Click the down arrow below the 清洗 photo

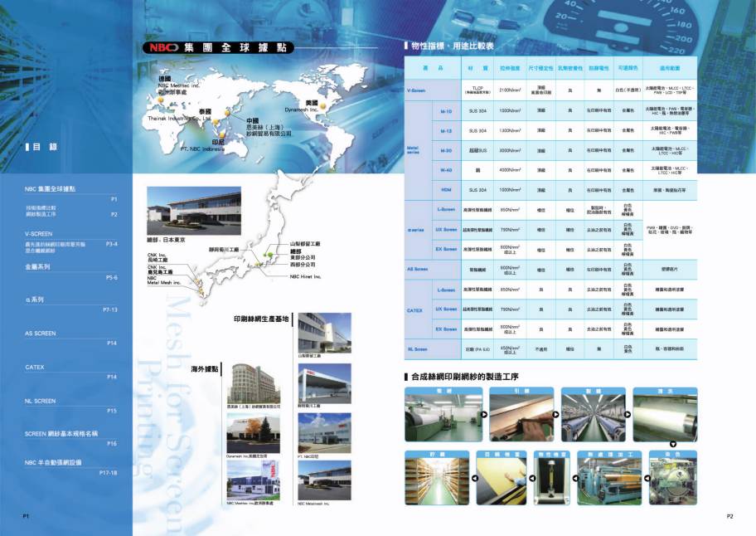click(673, 445)
